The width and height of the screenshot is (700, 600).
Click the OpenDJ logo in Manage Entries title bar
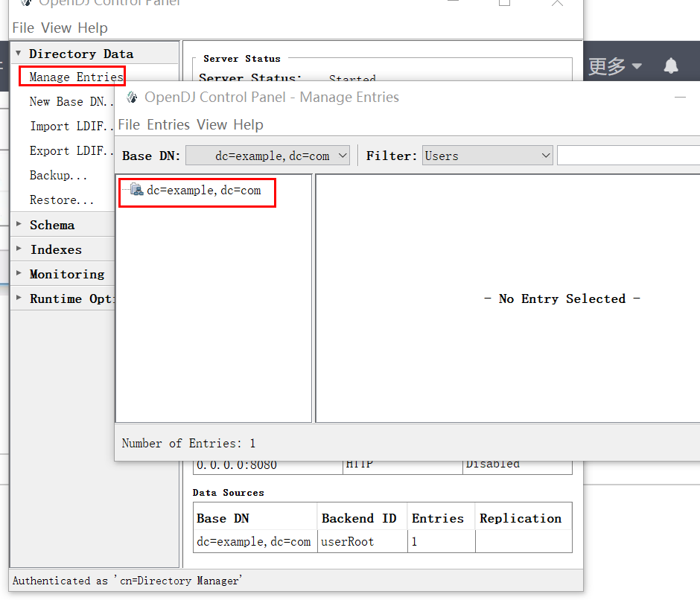coord(132,97)
